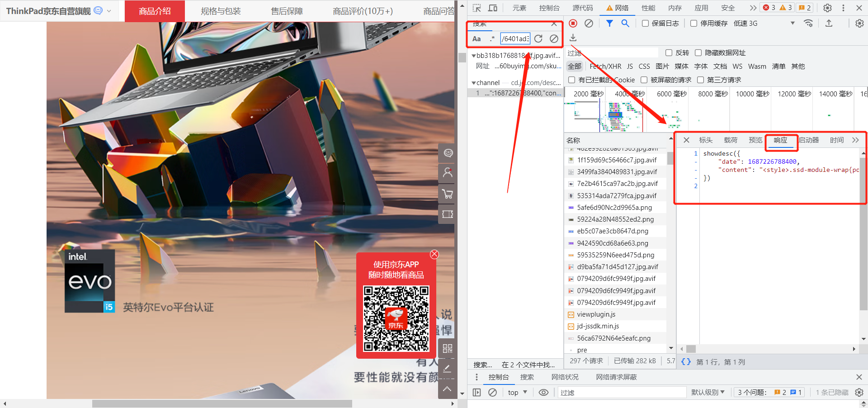
Task: Open the 标头 tab in request details
Action: point(705,140)
